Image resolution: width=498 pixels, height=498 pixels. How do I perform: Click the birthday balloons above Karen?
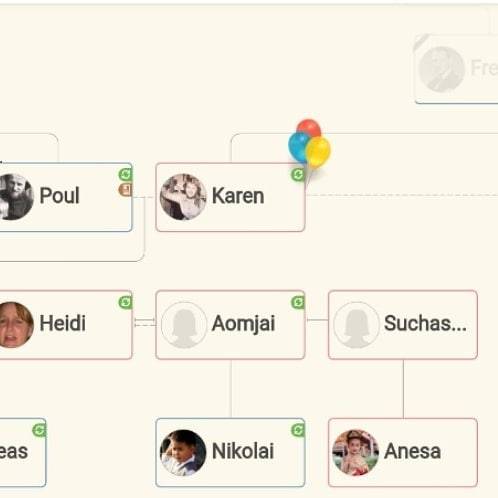[x=309, y=143]
